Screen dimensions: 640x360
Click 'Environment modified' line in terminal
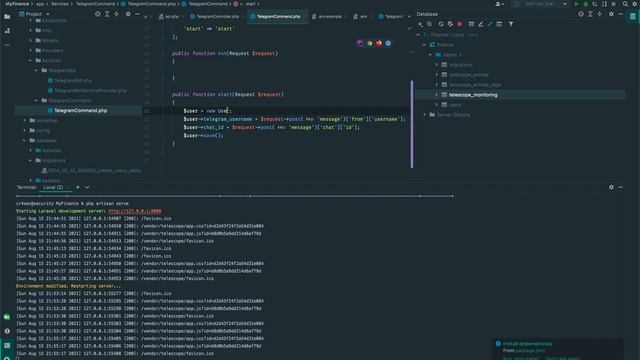(68, 286)
